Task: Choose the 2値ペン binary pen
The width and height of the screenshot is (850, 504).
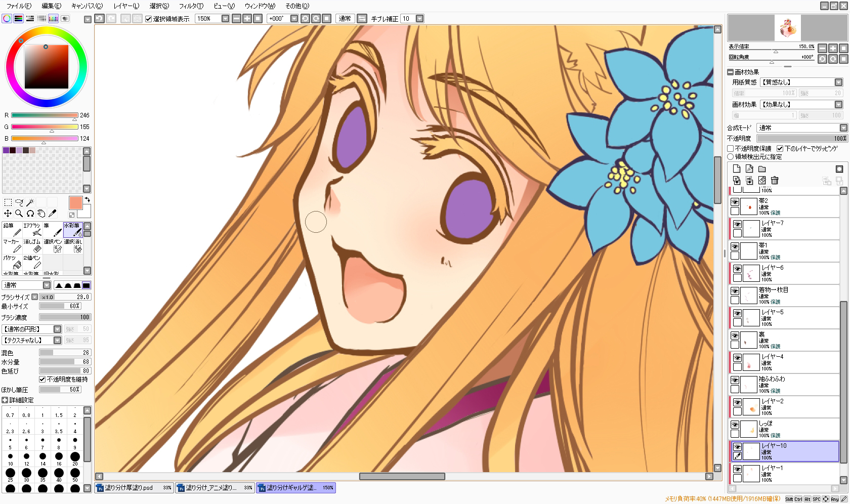Action: pos(32,262)
